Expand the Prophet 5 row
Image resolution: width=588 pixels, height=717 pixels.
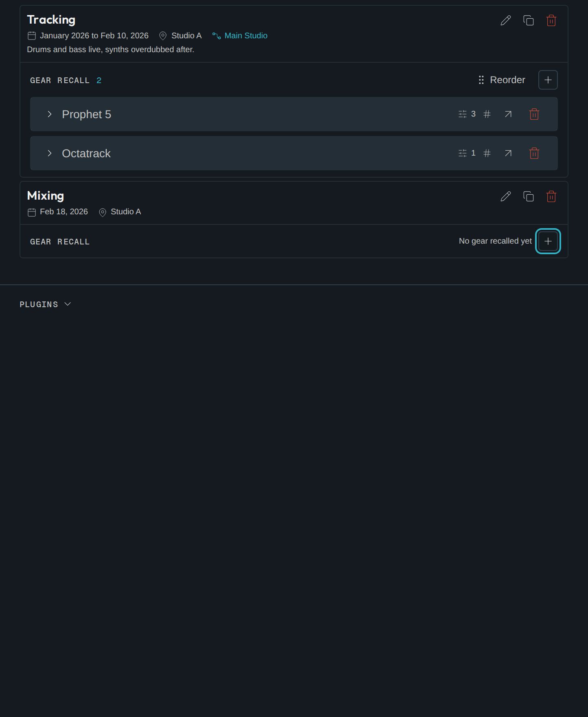(x=50, y=114)
